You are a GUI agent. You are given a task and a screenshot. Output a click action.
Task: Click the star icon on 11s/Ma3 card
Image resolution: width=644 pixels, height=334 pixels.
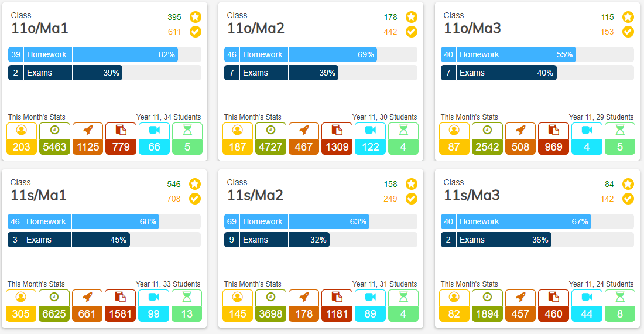[x=628, y=184]
